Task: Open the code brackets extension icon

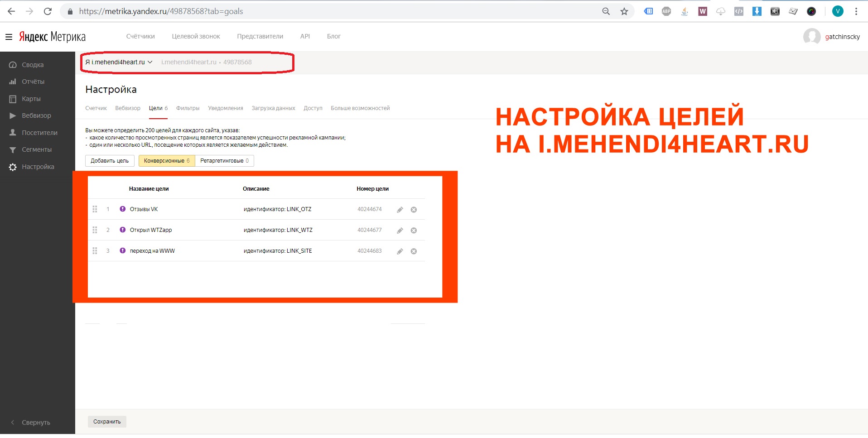Action: coord(739,11)
